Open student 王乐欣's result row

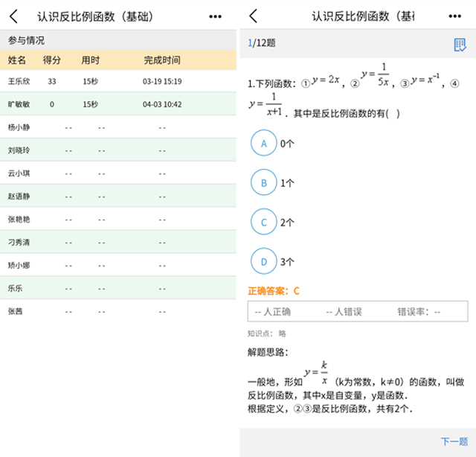pos(118,81)
